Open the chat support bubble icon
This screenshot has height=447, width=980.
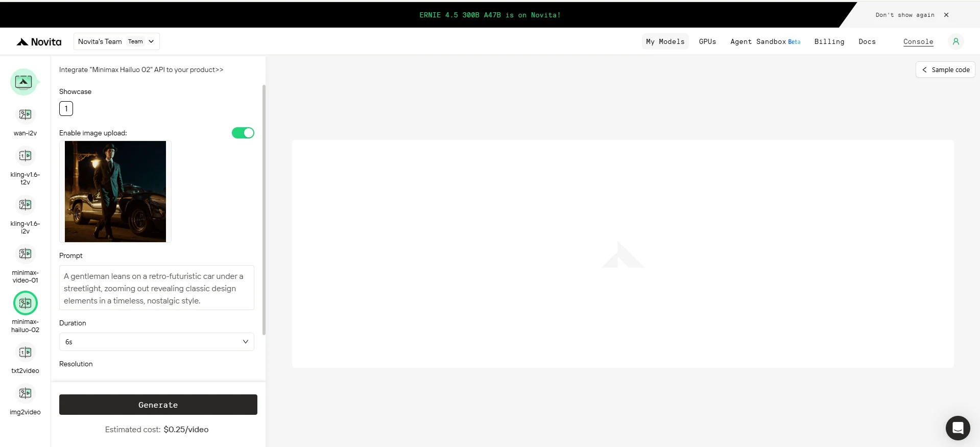958,428
